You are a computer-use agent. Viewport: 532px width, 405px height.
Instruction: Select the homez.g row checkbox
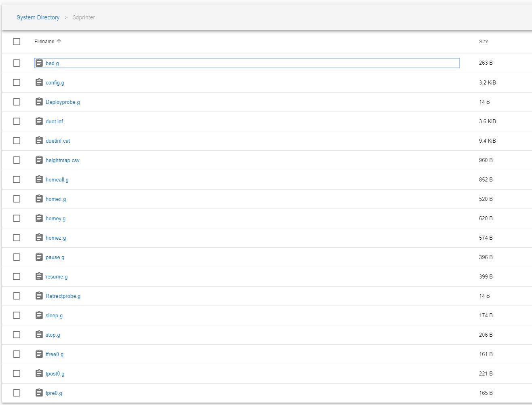[x=17, y=238]
